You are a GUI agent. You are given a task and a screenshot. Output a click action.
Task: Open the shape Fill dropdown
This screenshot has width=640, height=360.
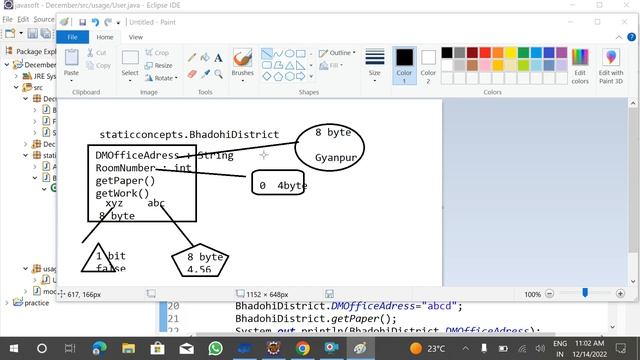click(x=331, y=65)
